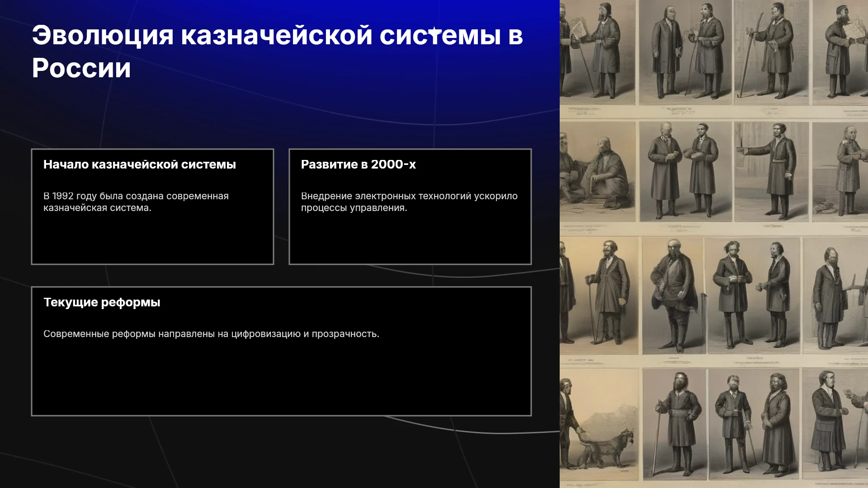Select the text about the year 1992

coord(136,202)
